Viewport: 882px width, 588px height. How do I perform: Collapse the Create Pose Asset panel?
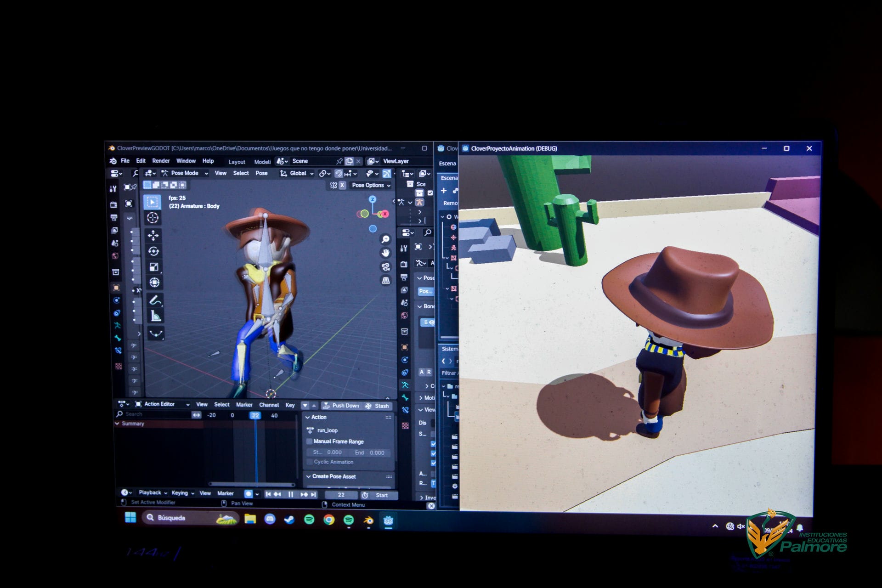click(309, 477)
